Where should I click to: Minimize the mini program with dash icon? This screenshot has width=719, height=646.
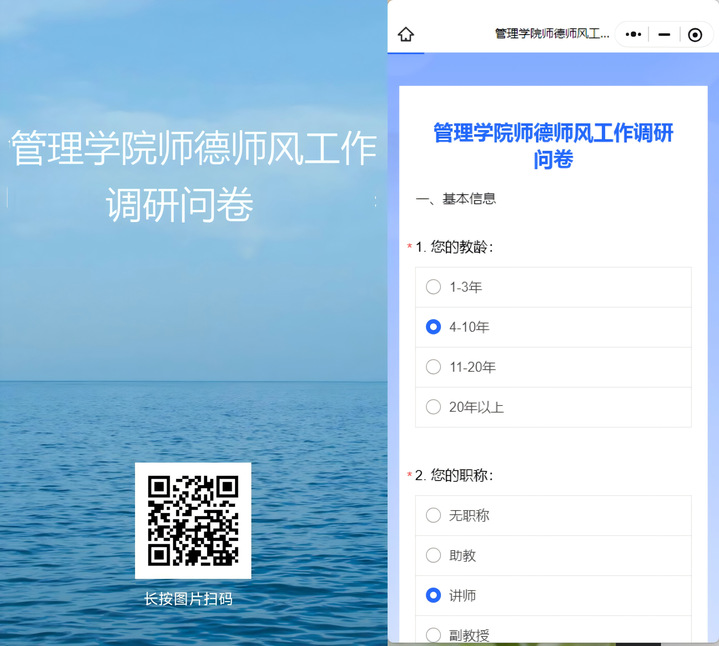(664, 34)
